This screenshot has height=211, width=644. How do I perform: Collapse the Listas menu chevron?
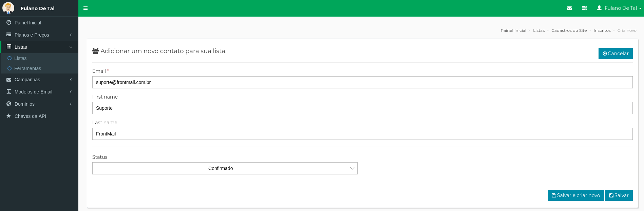(x=71, y=47)
